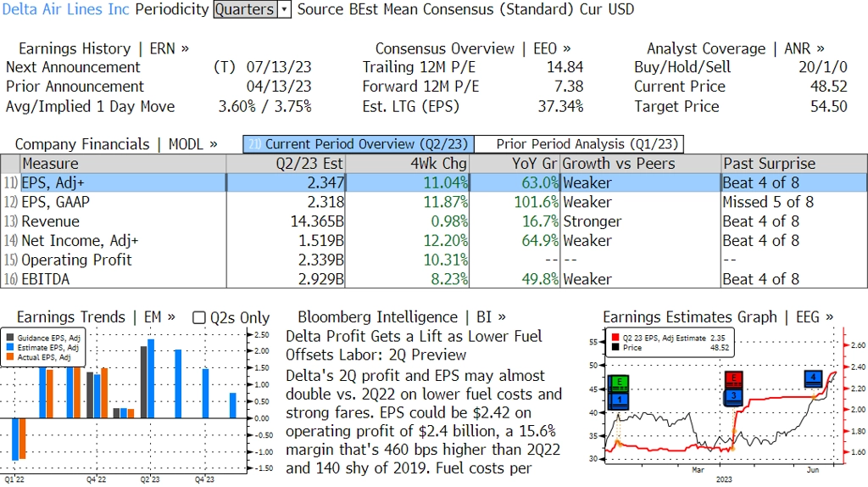Screen dimensions: 868x487
Task: Select the EPS, GAAP row
Action: point(434,202)
